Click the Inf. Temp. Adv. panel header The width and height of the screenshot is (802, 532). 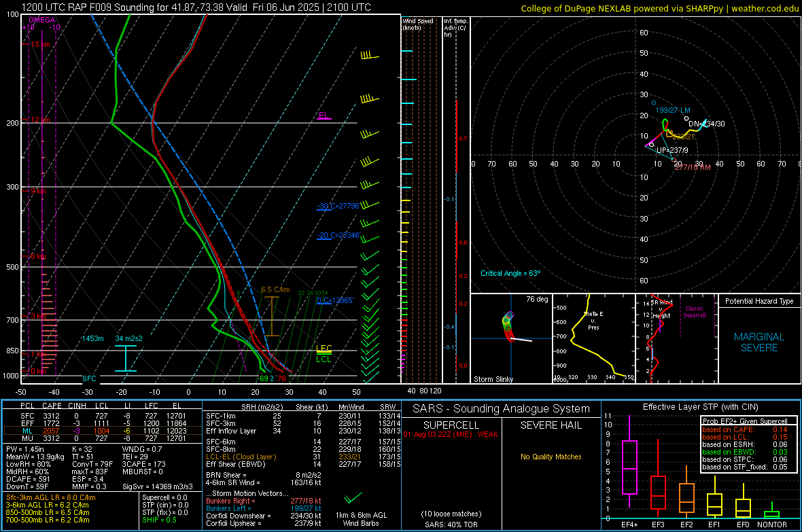point(456,28)
